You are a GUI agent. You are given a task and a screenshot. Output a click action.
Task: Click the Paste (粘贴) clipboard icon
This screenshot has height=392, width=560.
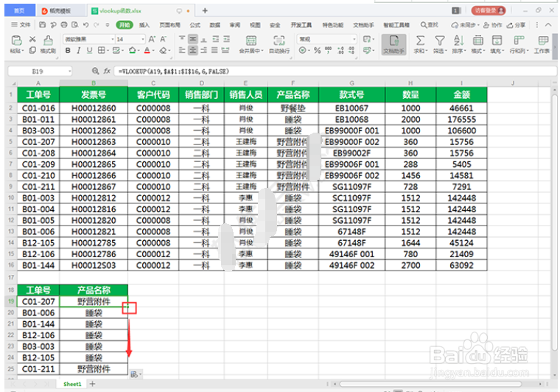coord(16,40)
